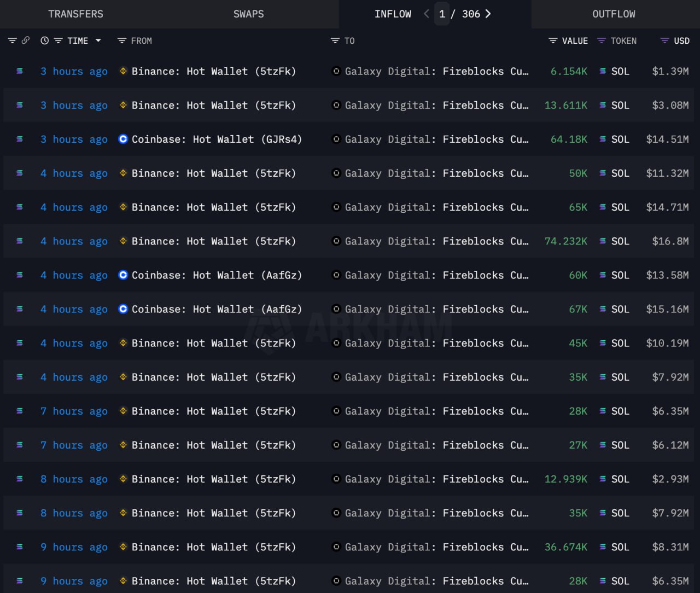
Task: Click the chain link icon in header
Action: click(x=25, y=40)
